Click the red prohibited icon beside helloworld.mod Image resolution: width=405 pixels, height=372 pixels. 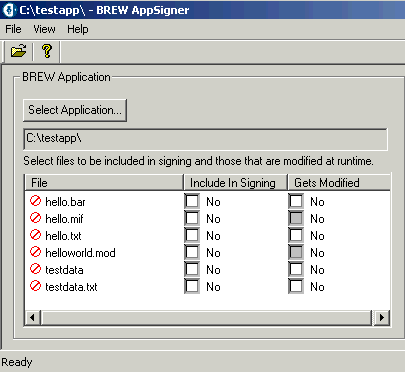point(35,252)
